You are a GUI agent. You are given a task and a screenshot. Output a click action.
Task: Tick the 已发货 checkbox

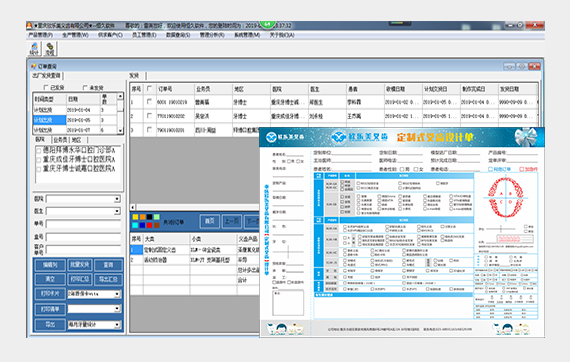click(46, 87)
